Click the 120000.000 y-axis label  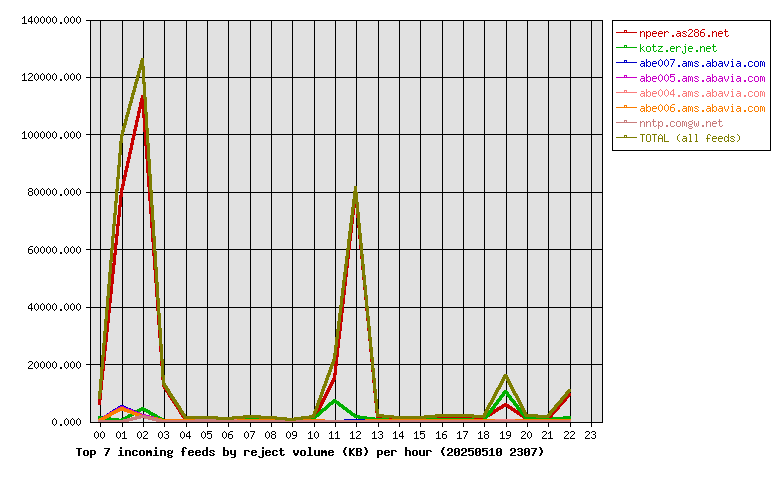click(51, 78)
